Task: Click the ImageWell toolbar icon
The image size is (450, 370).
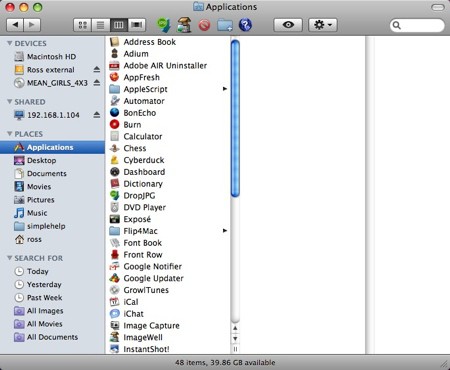Action: click(x=184, y=25)
